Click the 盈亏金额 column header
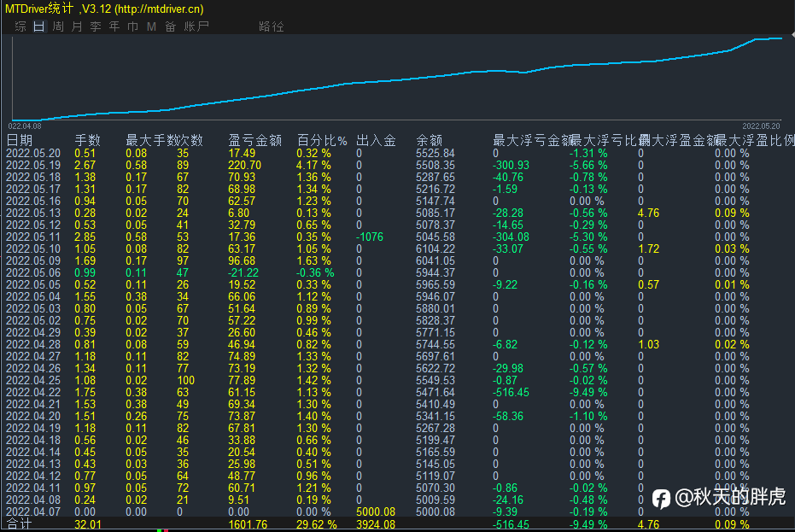This screenshot has height=532, width=795. click(x=255, y=141)
